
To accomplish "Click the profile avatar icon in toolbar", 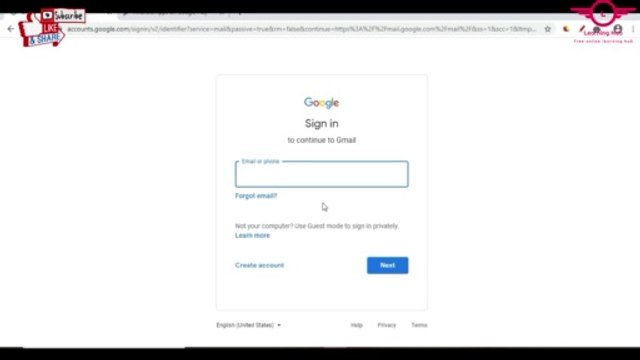I will 618,29.
